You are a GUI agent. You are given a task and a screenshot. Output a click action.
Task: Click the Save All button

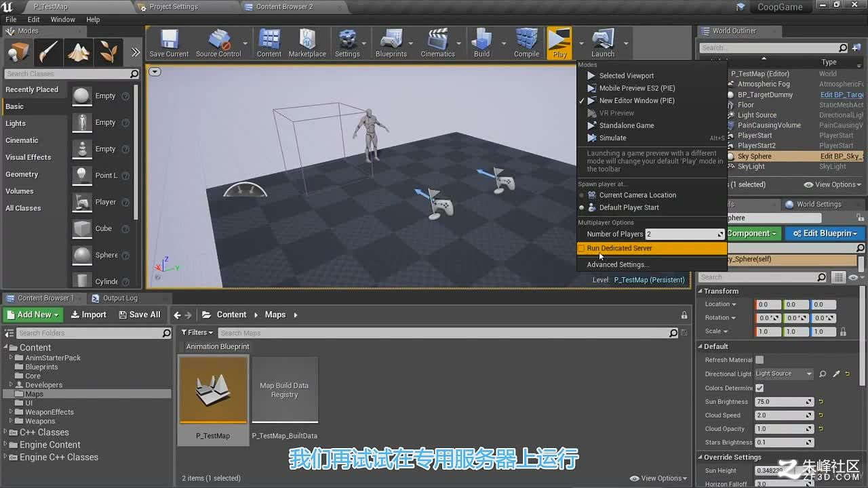tap(139, 314)
